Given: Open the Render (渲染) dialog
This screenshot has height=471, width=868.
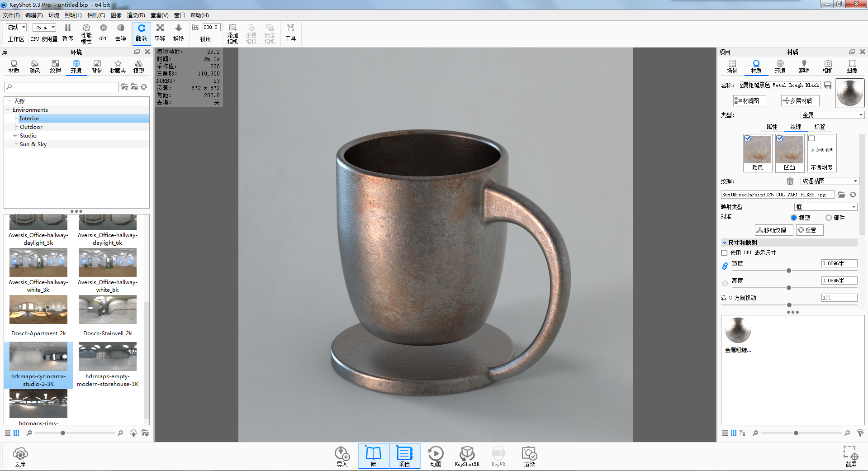Looking at the screenshot, I should pyautogui.click(x=529, y=457).
